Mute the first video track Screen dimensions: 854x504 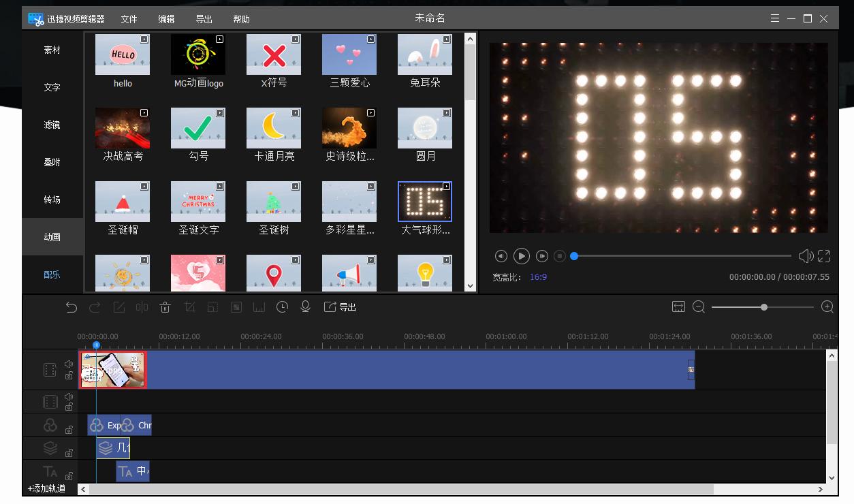pyautogui.click(x=68, y=364)
